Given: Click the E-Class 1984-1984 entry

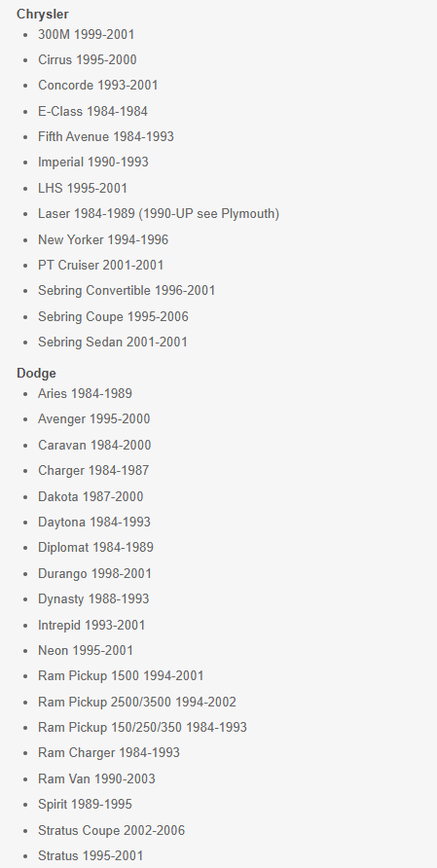Looking at the screenshot, I should (x=93, y=111).
